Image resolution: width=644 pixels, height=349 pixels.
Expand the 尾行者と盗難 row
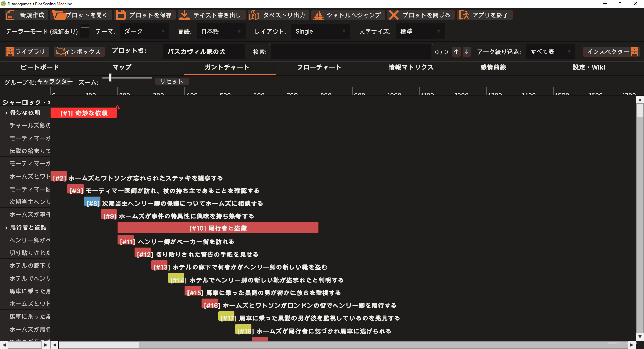click(x=6, y=228)
